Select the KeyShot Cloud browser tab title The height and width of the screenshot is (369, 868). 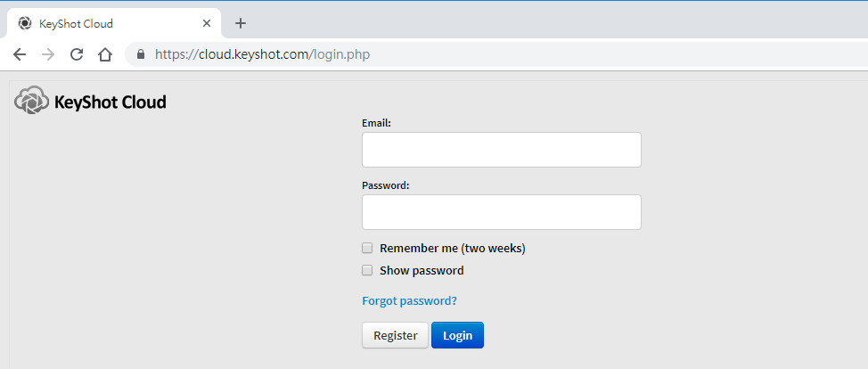point(76,23)
